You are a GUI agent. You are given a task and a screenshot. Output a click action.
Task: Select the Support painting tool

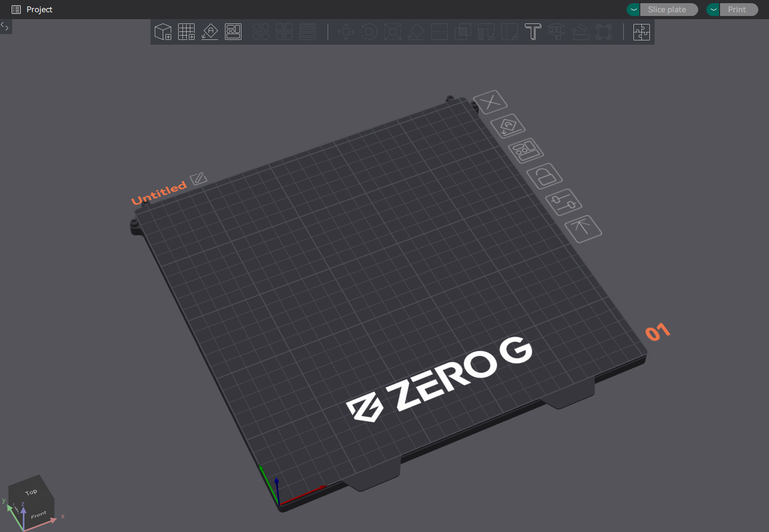[486, 32]
